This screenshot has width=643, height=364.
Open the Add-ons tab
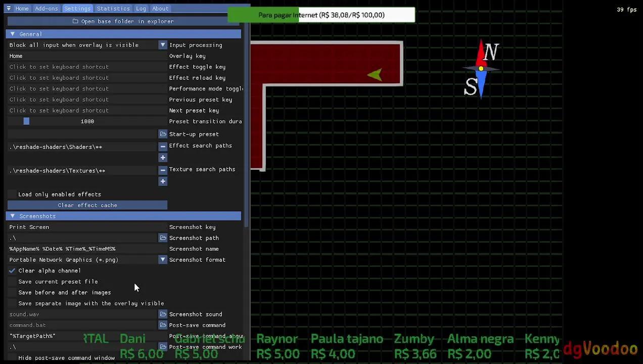pos(47,9)
